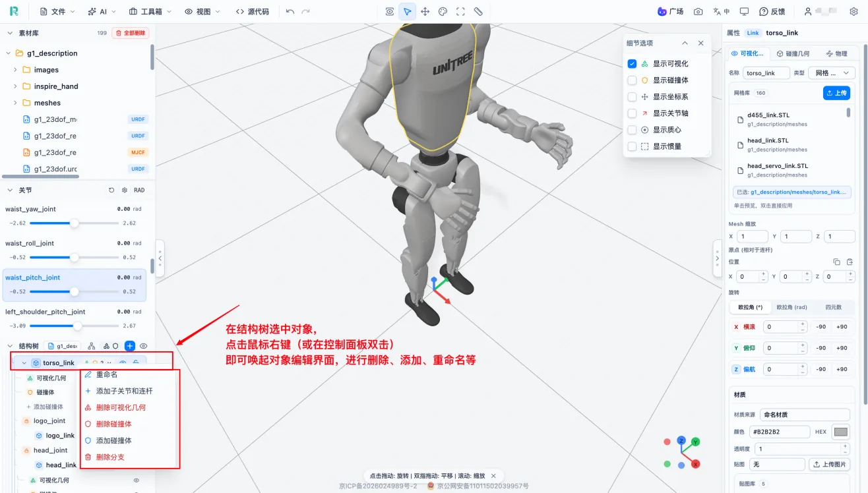Viewport: 868px width, 493px height.
Task: Toggle the eye icon in 结构树 header
Action: click(x=144, y=345)
